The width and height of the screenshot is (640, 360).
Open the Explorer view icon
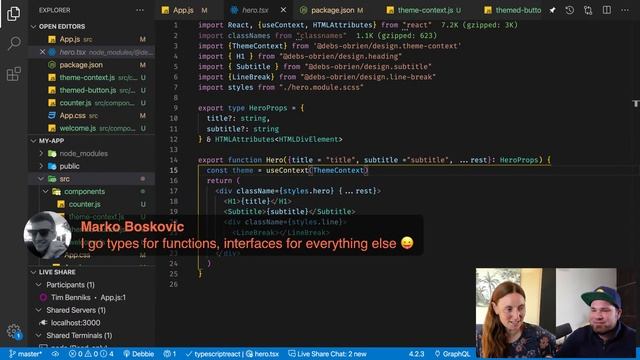(13, 13)
